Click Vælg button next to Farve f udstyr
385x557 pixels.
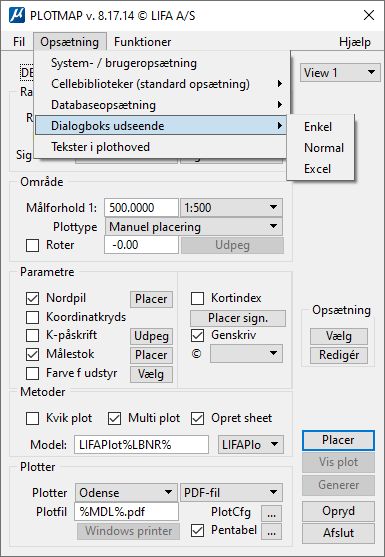click(151, 374)
